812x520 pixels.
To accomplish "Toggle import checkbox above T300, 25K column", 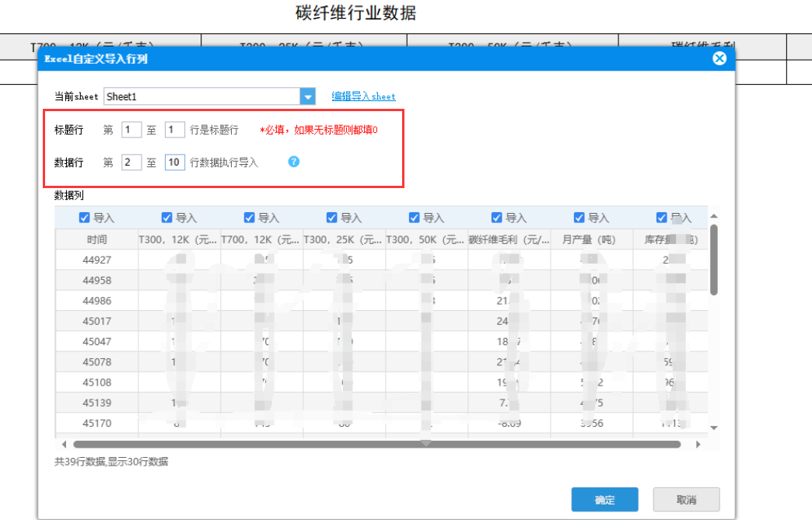I will tap(332, 218).
